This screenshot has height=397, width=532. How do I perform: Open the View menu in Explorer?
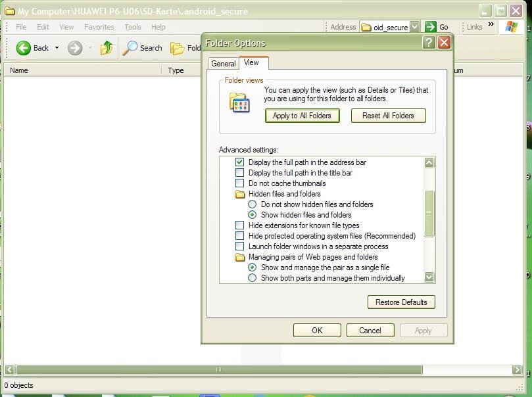pyautogui.click(x=66, y=27)
